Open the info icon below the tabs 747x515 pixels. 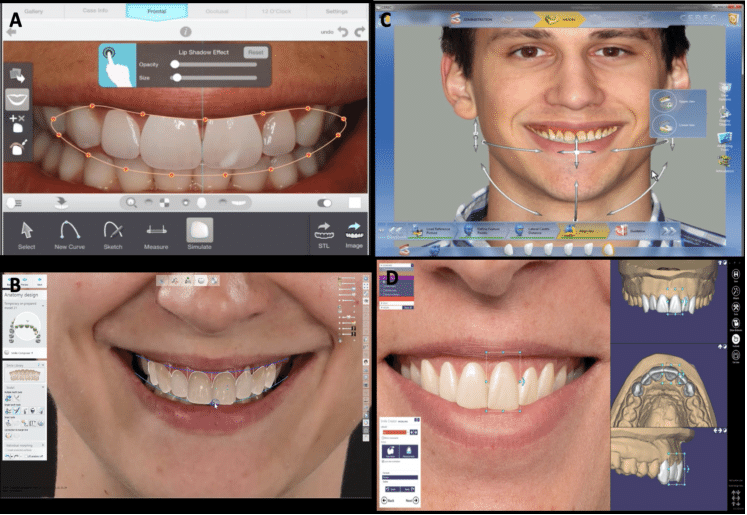click(186, 32)
